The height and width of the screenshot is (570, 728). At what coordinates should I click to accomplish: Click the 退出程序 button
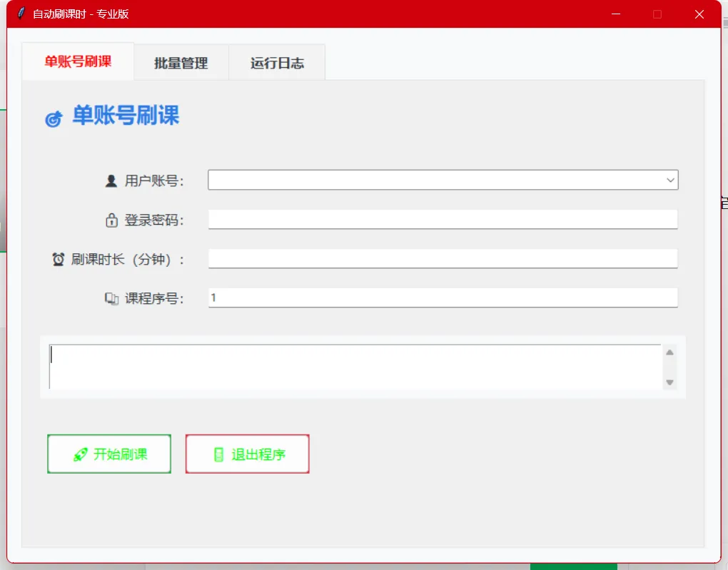point(248,454)
